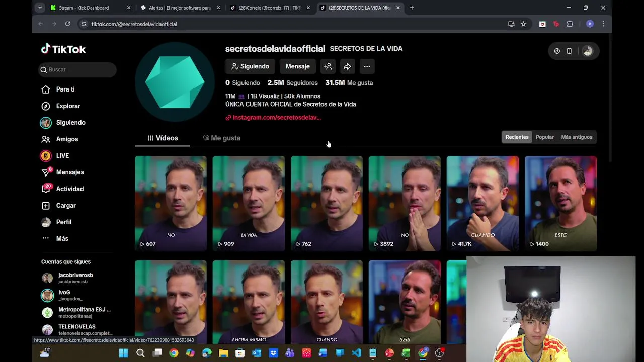Select Recientes sorting
This screenshot has height=362, width=644.
517,137
